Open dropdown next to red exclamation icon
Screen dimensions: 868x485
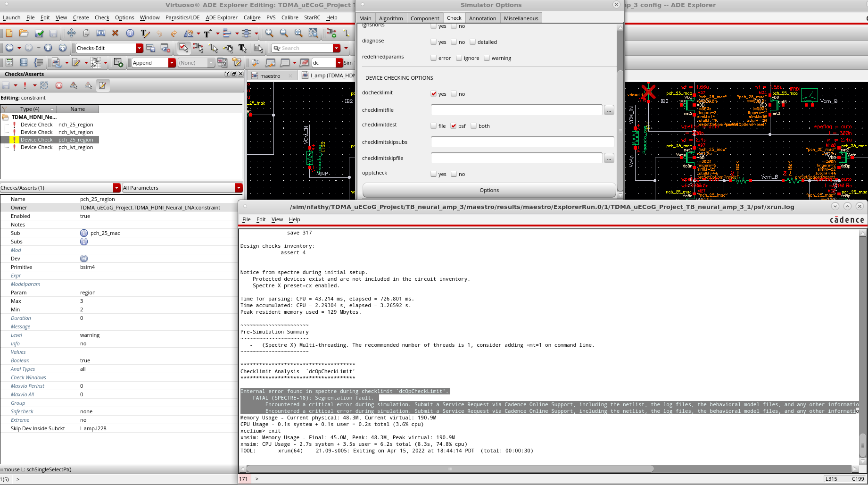[x=34, y=85]
